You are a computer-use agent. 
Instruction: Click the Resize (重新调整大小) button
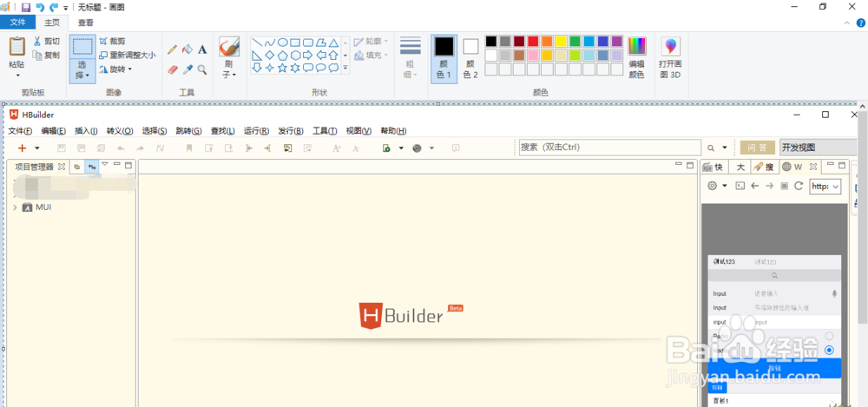(128, 55)
